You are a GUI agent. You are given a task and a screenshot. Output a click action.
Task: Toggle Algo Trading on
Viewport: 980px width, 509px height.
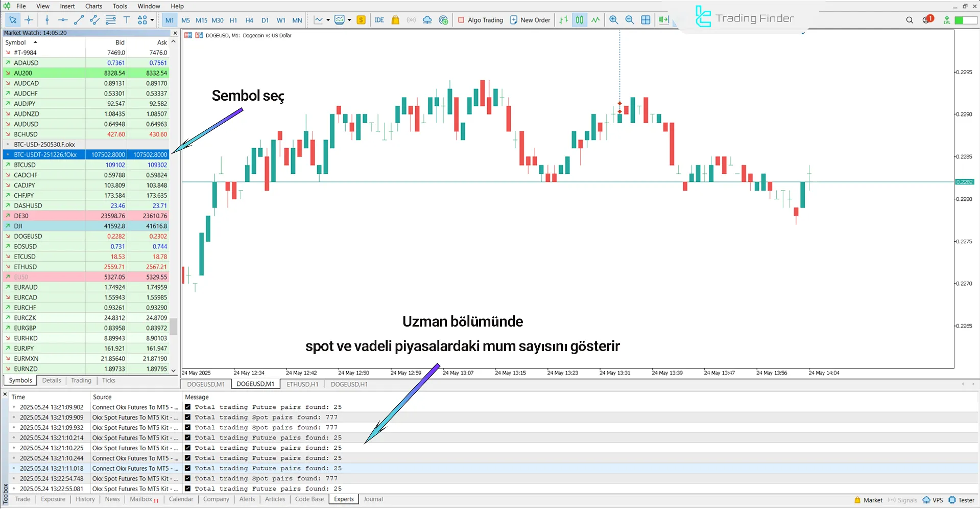pyautogui.click(x=480, y=20)
